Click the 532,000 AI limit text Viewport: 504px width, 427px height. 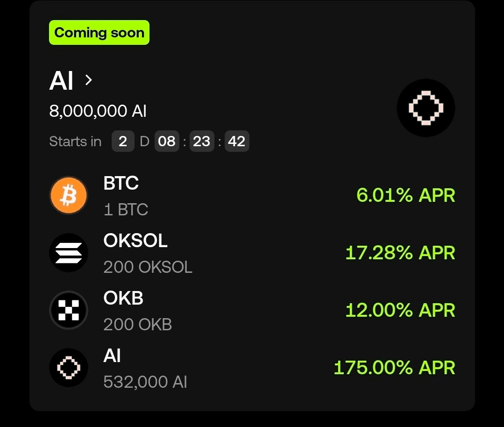[145, 382]
